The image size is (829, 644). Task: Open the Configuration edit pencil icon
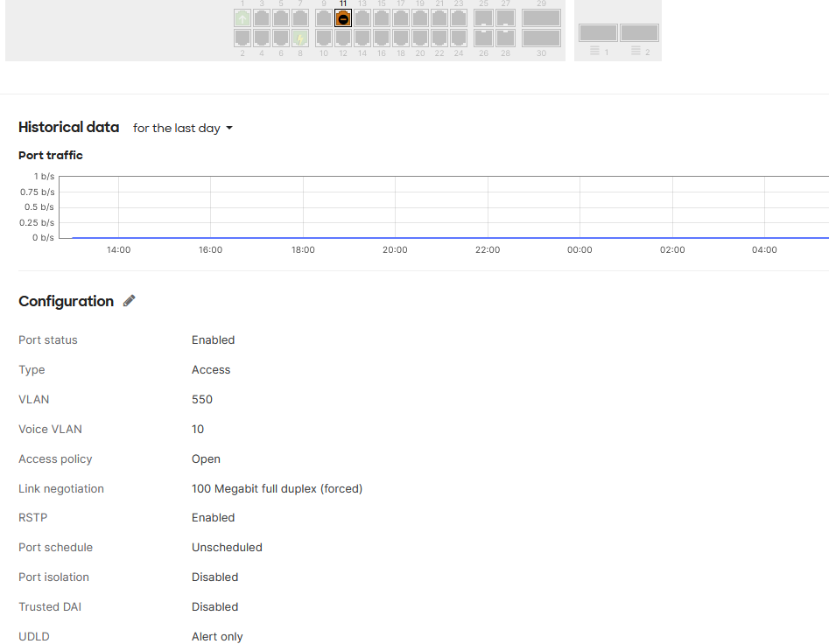(x=129, y=301)
